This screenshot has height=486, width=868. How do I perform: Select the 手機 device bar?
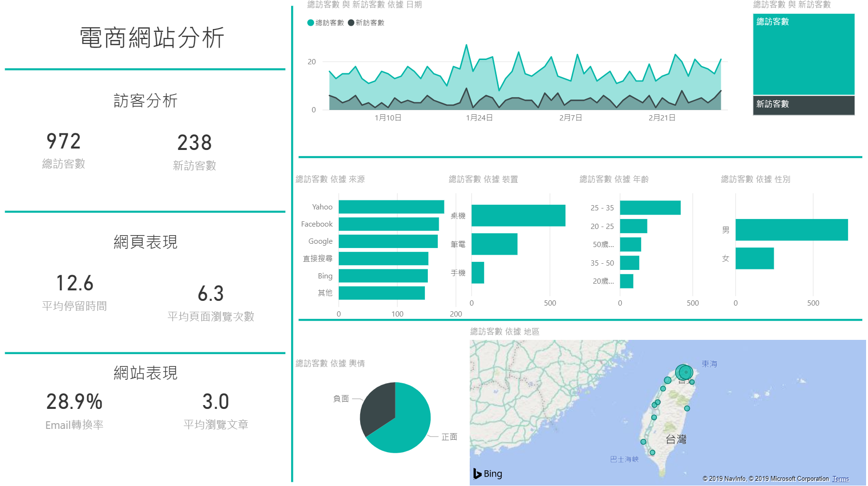[x=477, y=273]
